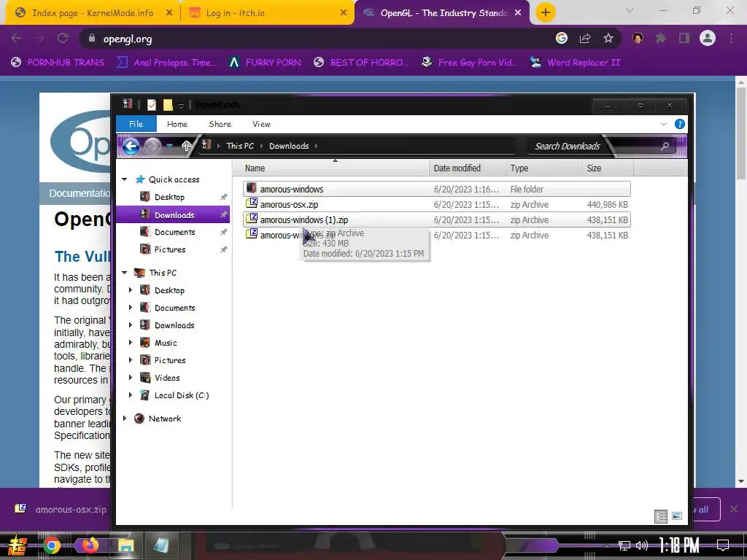
Task: Launch Firefox from the taskbar
Action: pyautogui.click(x=88, y=545)
